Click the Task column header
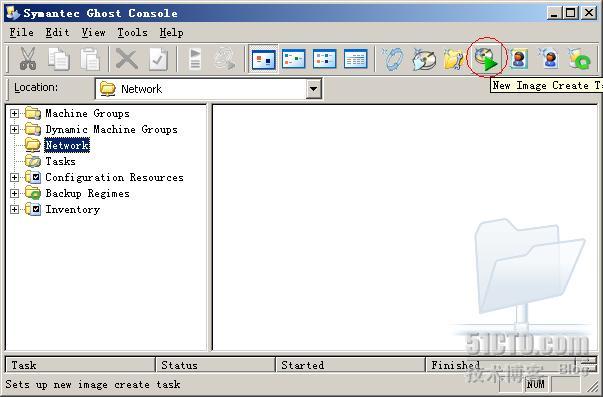This screenshot has width=603, height=397. (80, 365)
